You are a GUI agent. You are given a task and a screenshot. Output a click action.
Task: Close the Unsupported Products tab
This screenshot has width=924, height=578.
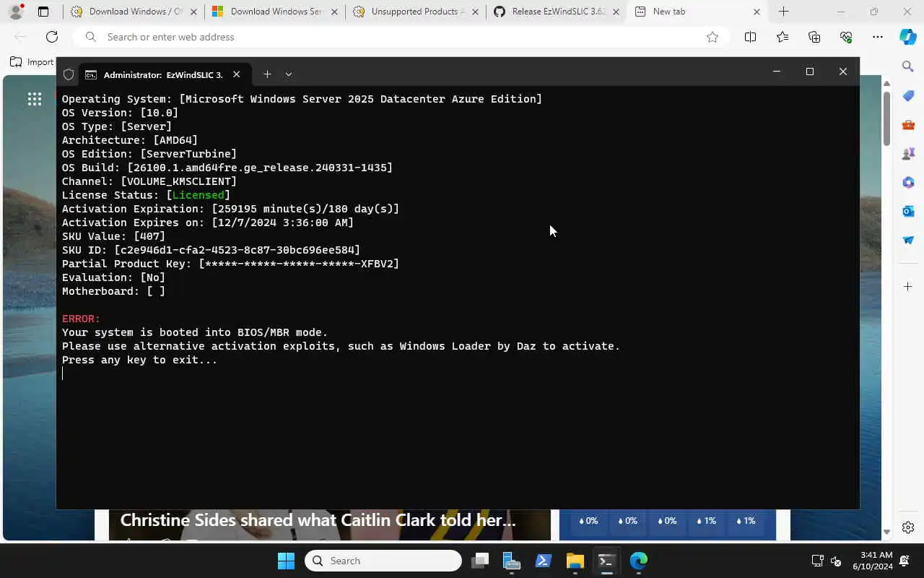pyautogui.click(x=475, y=12)
